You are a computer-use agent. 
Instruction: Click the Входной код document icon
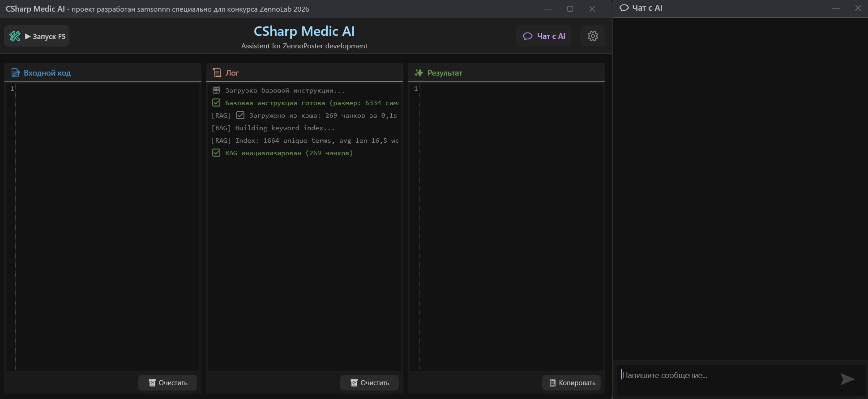coord(16,72)
